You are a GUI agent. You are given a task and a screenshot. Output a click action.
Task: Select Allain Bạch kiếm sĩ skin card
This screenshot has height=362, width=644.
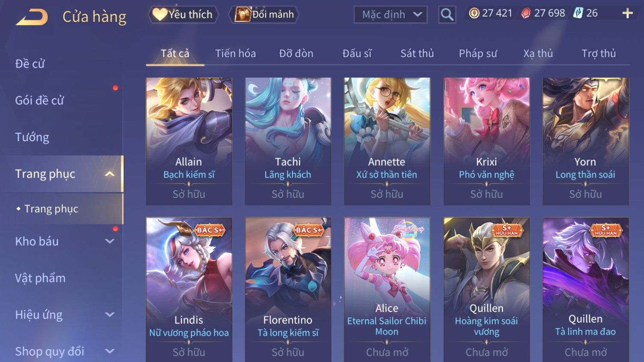click(189, 141)
